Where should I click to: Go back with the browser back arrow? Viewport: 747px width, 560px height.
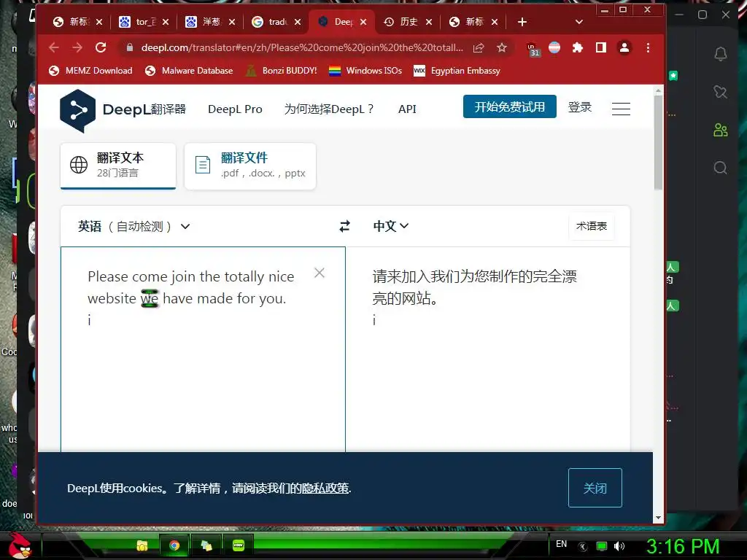54,47
